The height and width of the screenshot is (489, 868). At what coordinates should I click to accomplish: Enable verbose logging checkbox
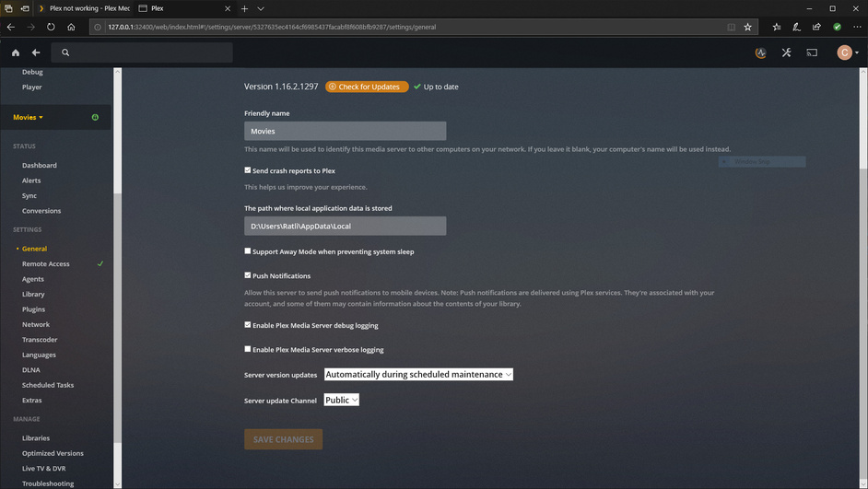click(248, 349)
